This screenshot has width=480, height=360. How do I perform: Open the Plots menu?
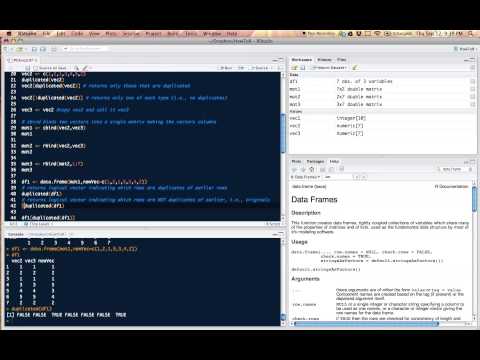(111, 34)
